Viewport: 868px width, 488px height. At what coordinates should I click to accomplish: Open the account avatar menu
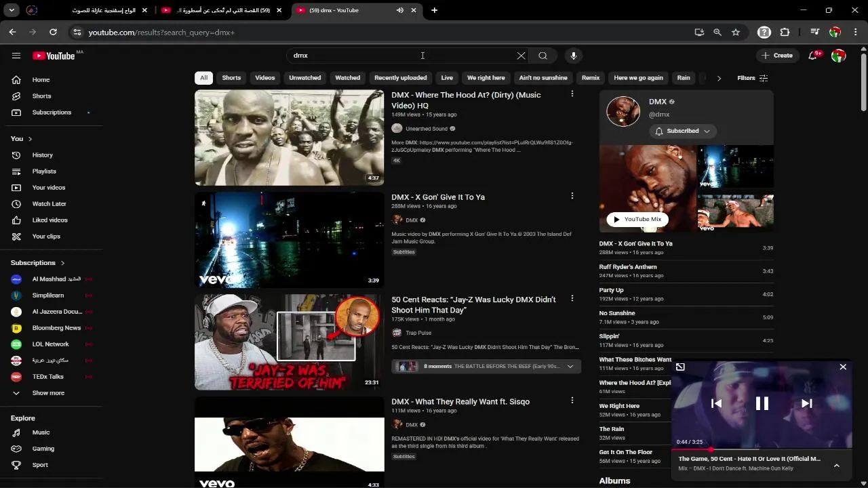839,56
